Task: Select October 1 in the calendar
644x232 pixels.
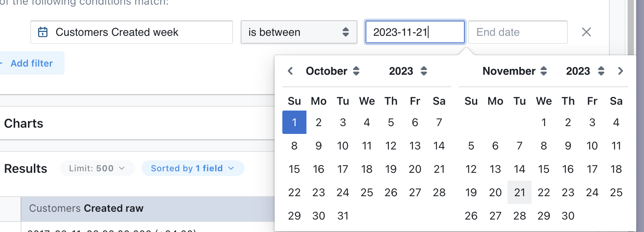Action: (x=294, y=122)
